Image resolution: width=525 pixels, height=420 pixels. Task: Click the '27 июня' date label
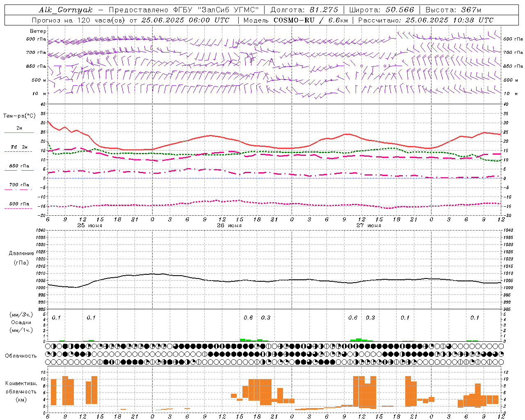click(369, 226)
